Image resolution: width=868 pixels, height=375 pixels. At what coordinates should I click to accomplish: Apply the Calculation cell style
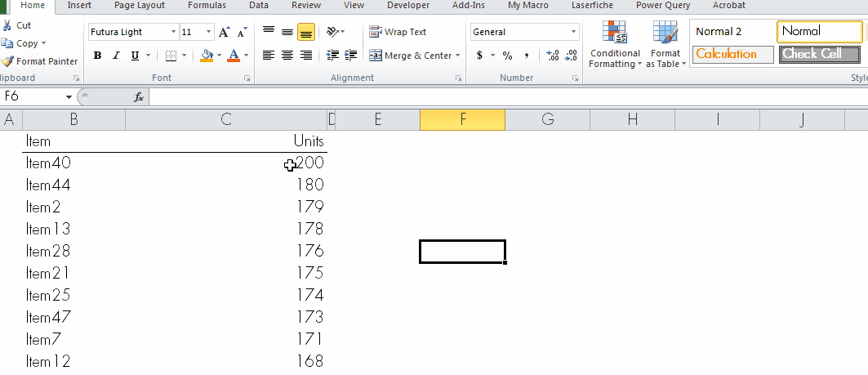point(732,54)
